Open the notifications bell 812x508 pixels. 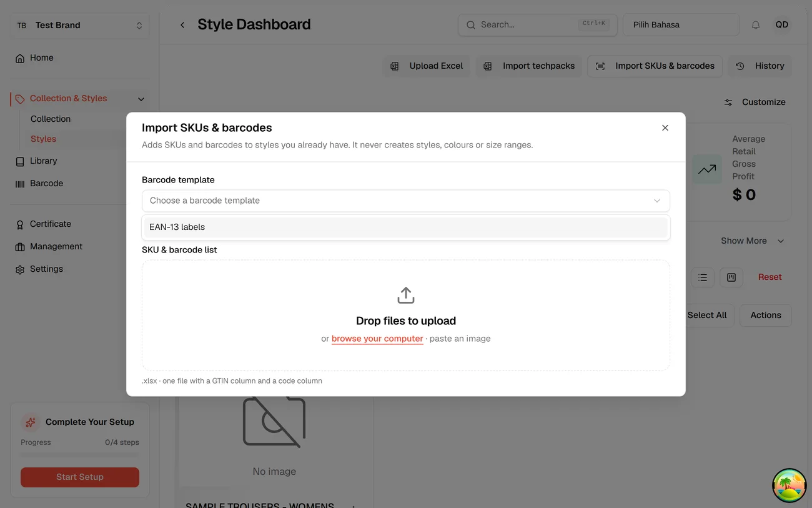click(x=756, y=25)
